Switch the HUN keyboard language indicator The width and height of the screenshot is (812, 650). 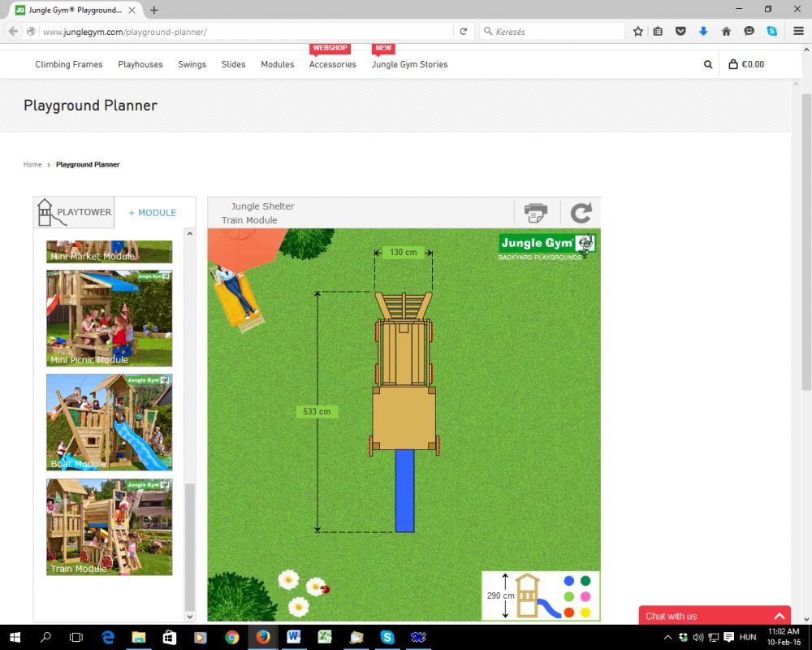[x=748, y=637]
